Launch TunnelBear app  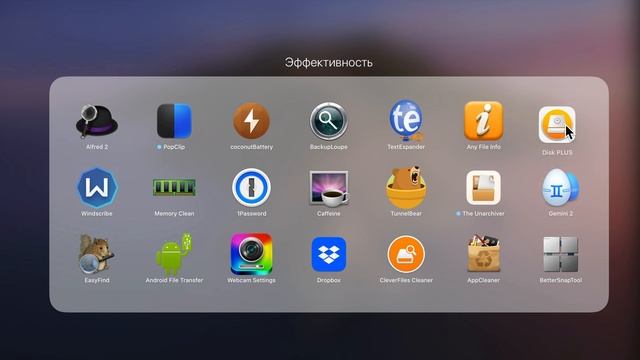(406, 187)
